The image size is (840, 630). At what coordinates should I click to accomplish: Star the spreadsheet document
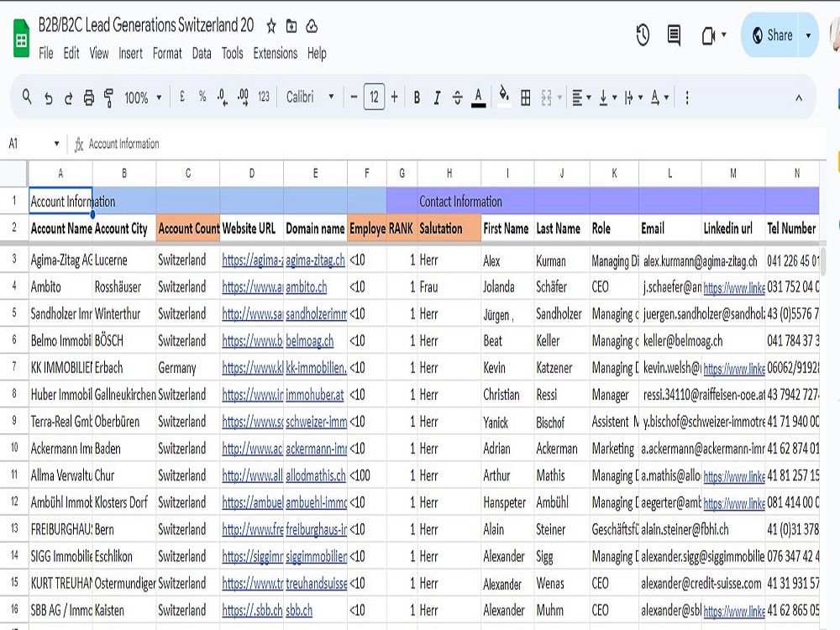click(271, 26)
